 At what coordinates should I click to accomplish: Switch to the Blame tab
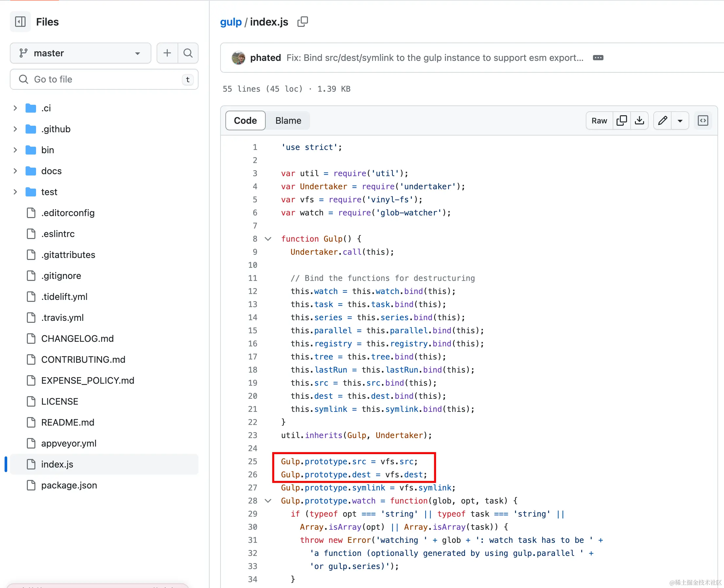288,120
